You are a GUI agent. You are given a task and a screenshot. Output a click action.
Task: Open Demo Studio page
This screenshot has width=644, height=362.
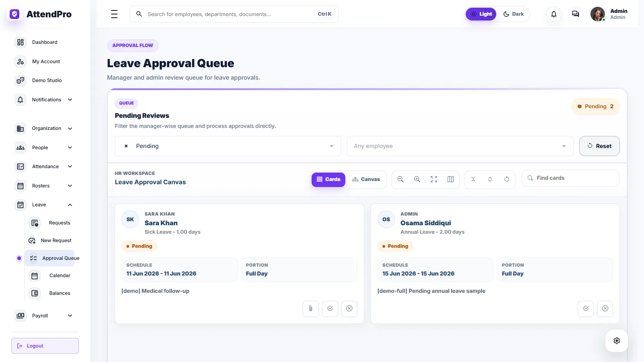point(47,80)
